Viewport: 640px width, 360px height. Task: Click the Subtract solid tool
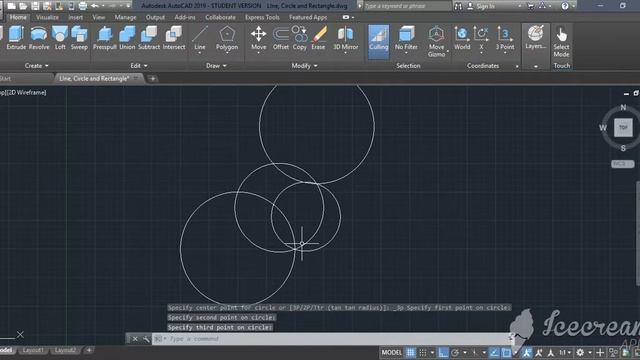149,38
